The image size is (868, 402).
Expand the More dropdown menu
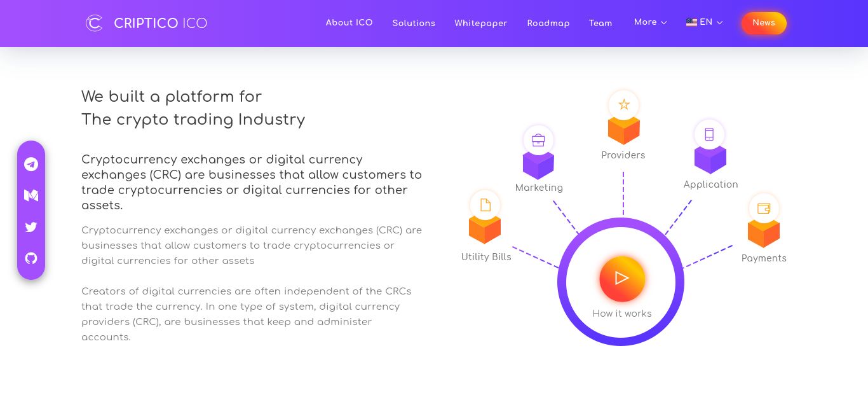coord(650,22)
